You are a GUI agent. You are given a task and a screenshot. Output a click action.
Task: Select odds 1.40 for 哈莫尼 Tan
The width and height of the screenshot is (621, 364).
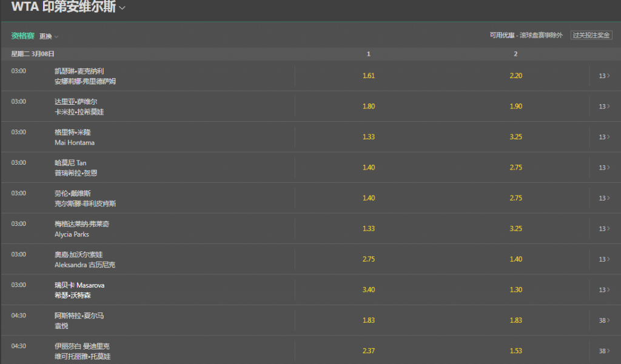tap(368, 167)
